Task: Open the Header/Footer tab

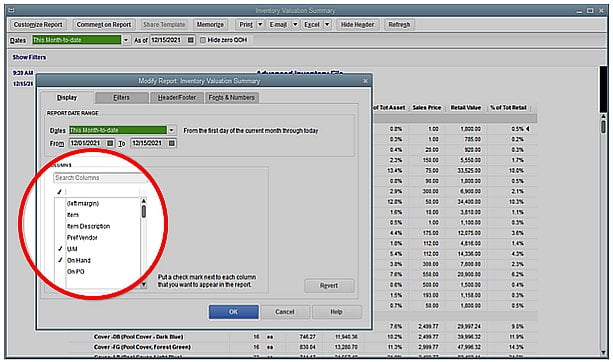Action: click(177, 97)
